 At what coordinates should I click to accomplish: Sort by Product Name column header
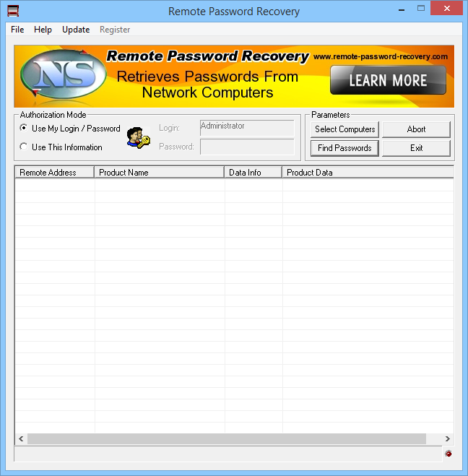coord(160,172)
